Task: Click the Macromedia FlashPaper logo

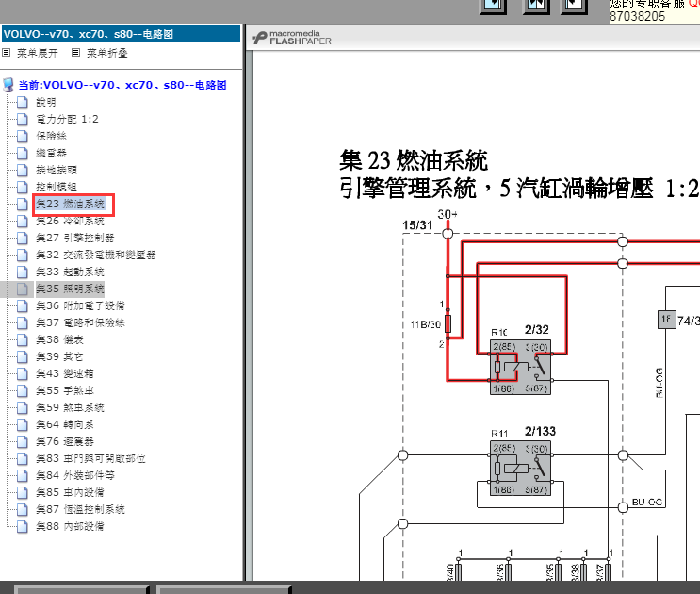Action: [292, 38]
